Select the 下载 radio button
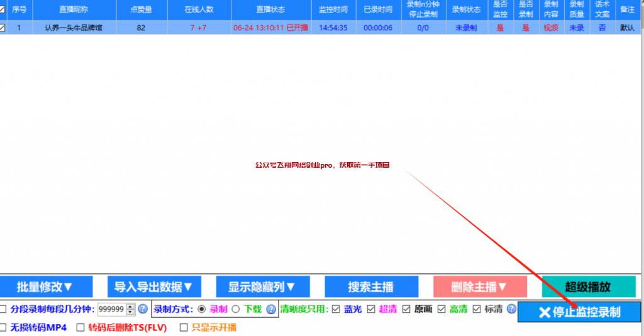This screenshot has height=336, width=644. tap(236, 309)
